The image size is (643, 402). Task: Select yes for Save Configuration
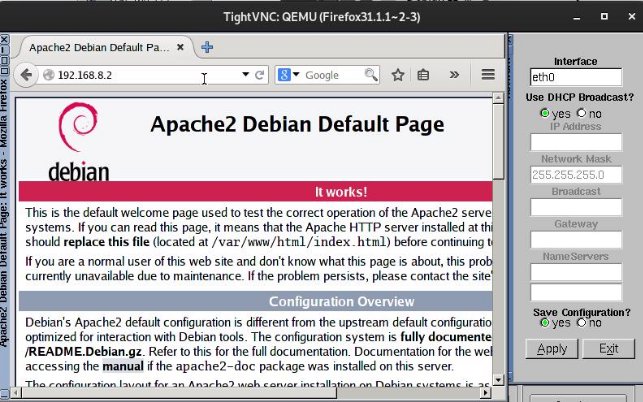545,323
